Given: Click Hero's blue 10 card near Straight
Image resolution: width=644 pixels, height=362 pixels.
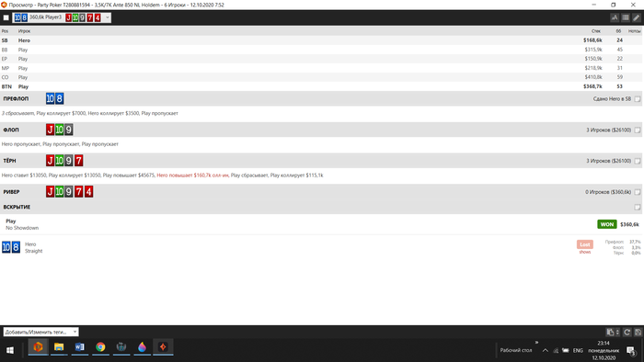Looking at the screenshot, I should (x=6, y=247).
